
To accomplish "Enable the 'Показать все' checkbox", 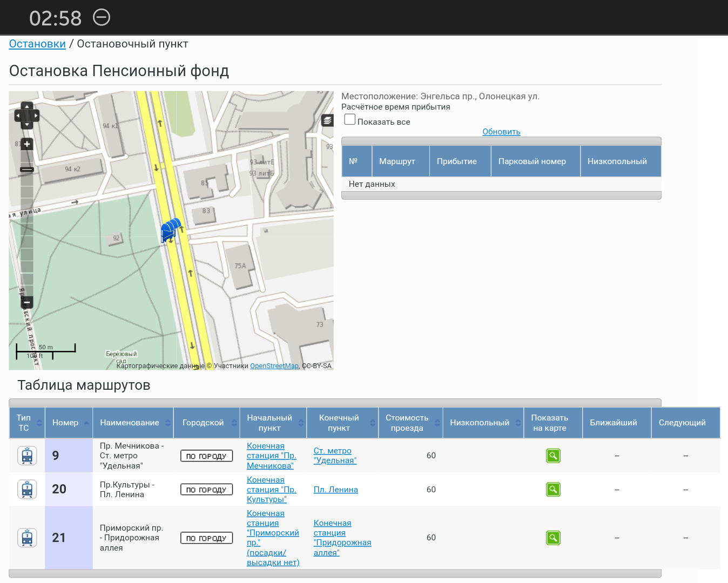I will point(350,120).
